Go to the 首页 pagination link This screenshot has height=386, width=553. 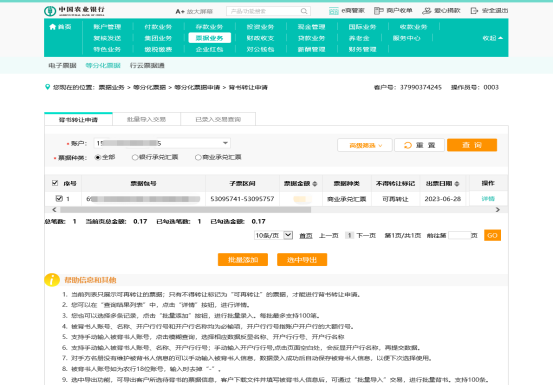click(x=305, y=235)
